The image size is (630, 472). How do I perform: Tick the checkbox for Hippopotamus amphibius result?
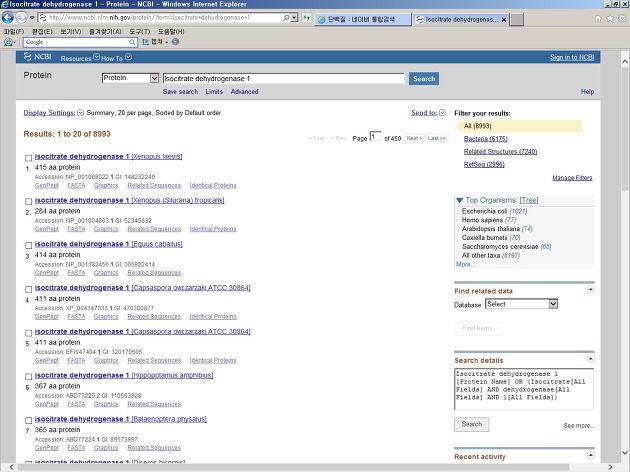pyautogui.click(x=29, y=377)
